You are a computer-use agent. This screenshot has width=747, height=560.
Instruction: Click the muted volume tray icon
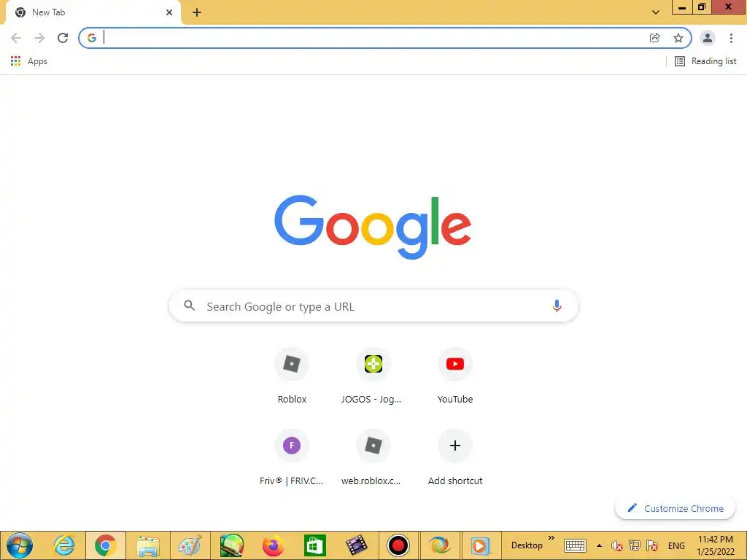pyautogui.click(x=616, y=545)
